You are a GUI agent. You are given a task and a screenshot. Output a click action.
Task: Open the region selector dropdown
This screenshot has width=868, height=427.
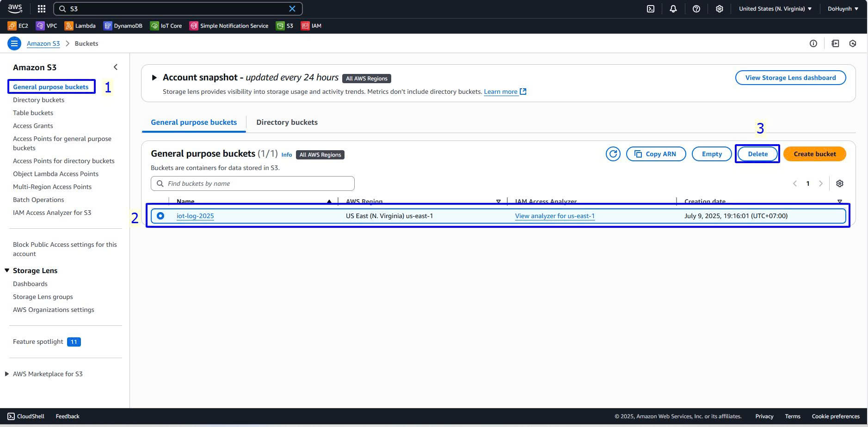775,9
